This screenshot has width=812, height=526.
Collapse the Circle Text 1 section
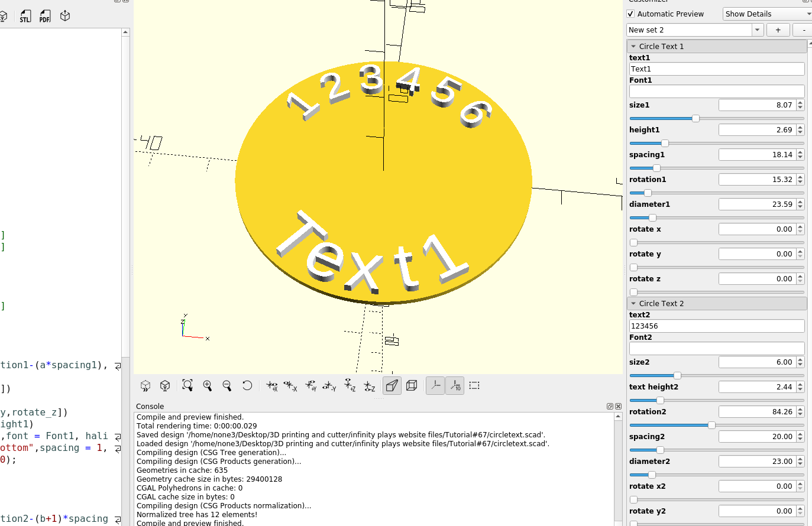coord(634,46)
